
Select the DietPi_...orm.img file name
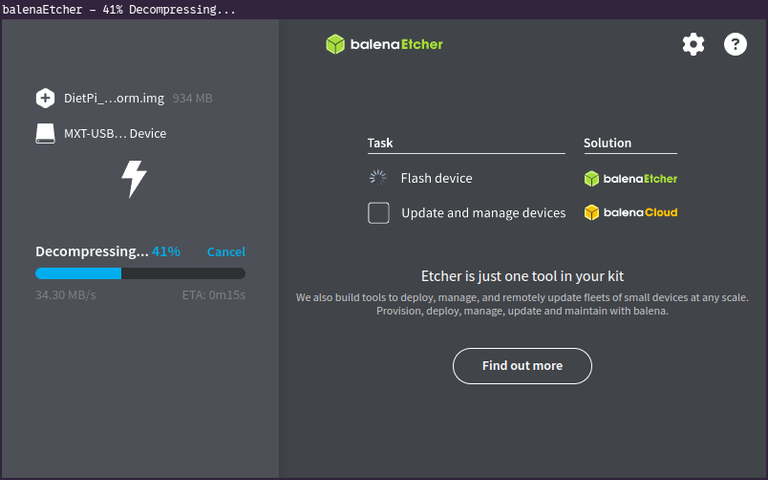114,98
